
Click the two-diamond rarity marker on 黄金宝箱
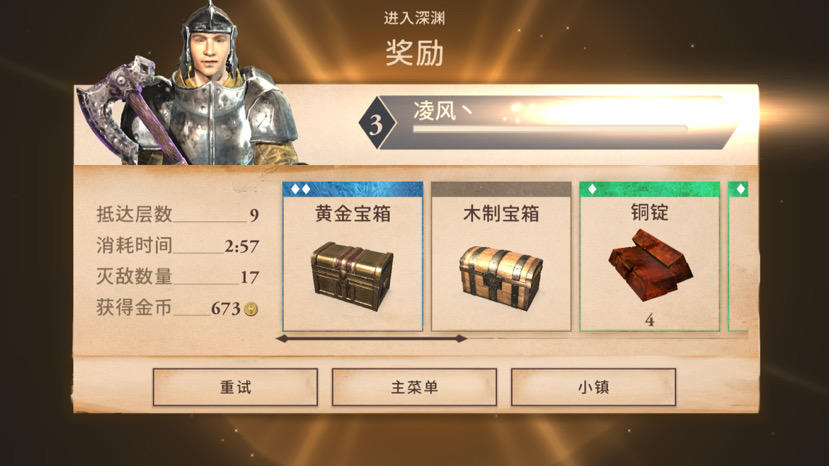300,189
